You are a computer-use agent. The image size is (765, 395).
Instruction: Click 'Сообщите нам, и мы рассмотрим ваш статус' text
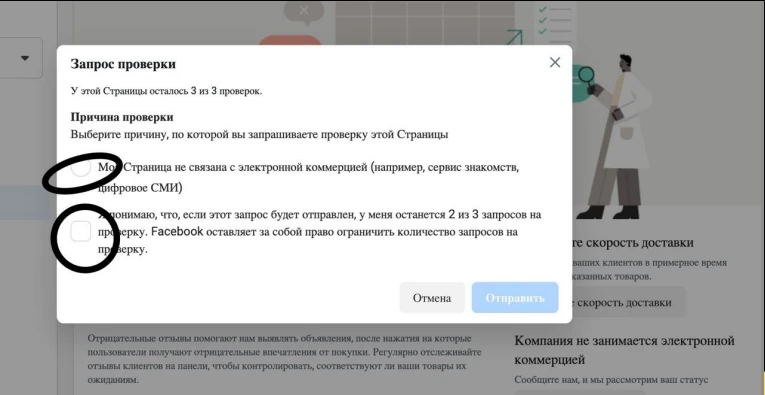(x=611, y=380)
